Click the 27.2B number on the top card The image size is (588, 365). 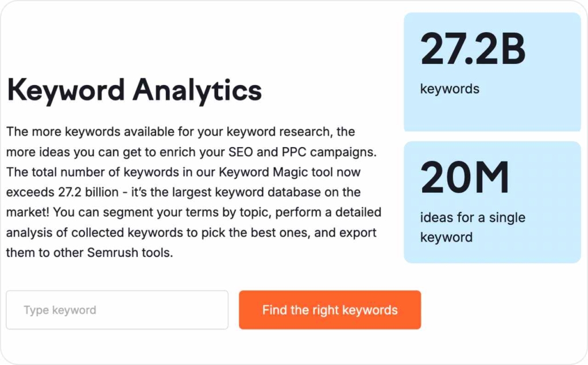coord(473,49)
